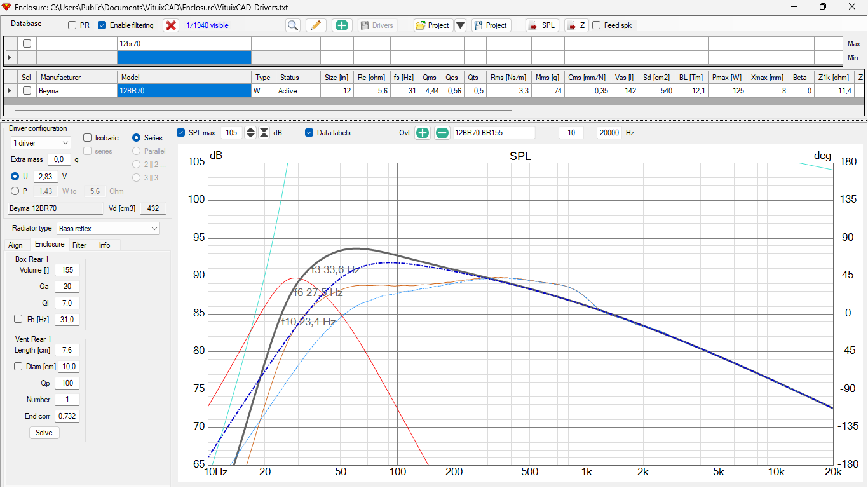The width and height of the screenshot is (868, 488).
Task: Click the Open Project folder button
Action: (433, 25)
